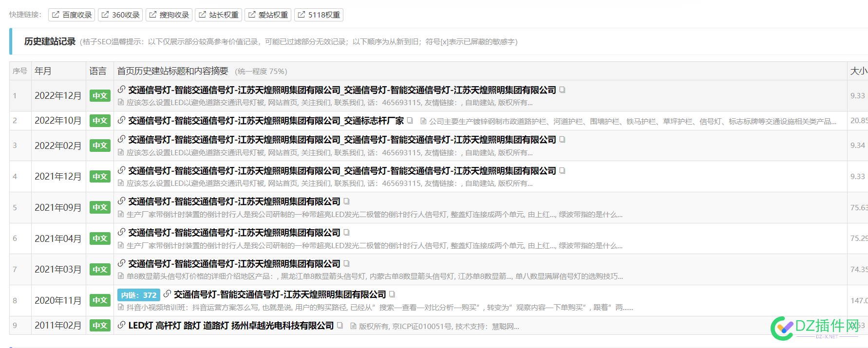868x348 pixels.
Task: Open the site title link in row 2022年12月
Action: coord(342,90)
